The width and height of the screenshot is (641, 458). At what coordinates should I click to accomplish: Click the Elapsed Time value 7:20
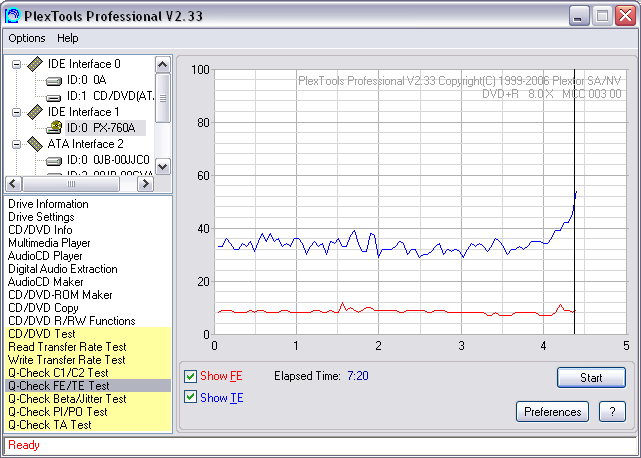click(358, 376)
